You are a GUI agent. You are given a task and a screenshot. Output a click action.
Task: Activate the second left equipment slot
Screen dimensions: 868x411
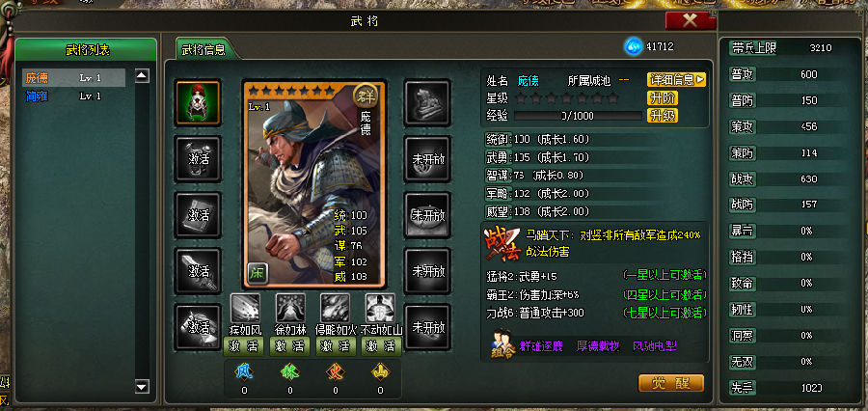(198, 159)
